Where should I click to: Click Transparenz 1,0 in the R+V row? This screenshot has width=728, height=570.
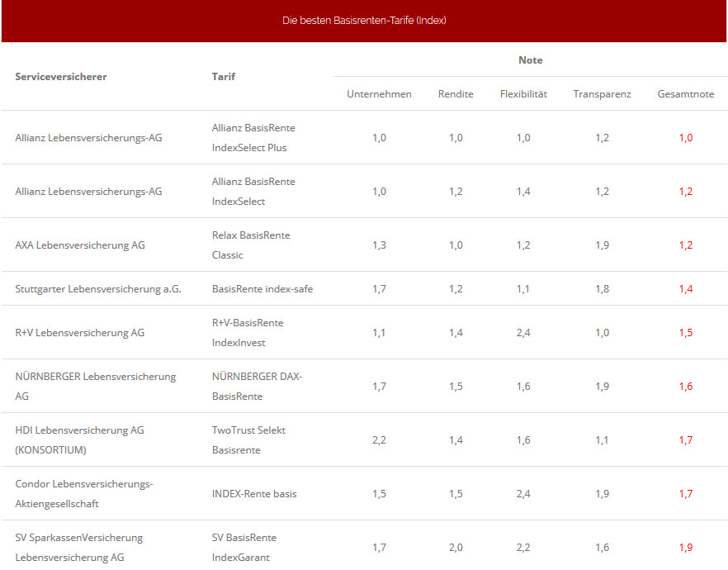point(602,333)
